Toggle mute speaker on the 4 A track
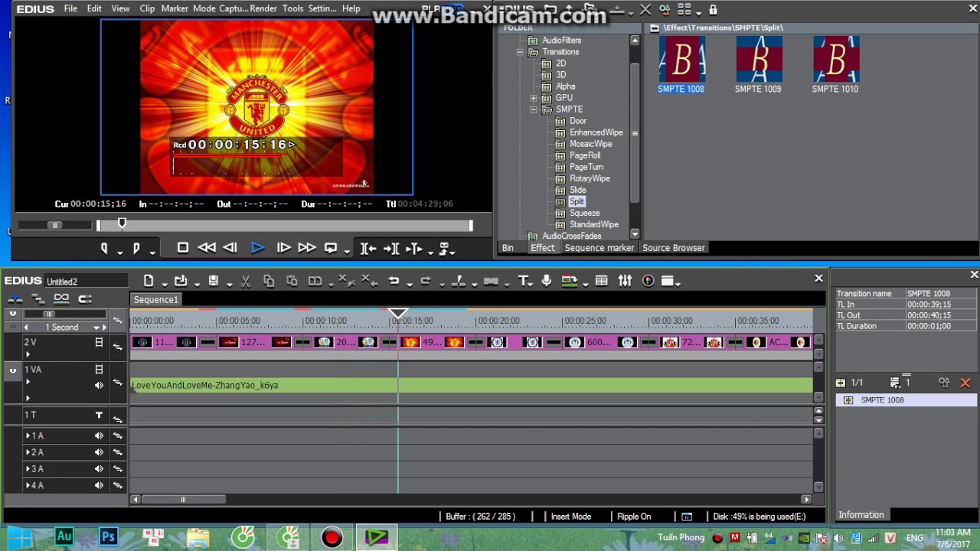 point(99,485)
